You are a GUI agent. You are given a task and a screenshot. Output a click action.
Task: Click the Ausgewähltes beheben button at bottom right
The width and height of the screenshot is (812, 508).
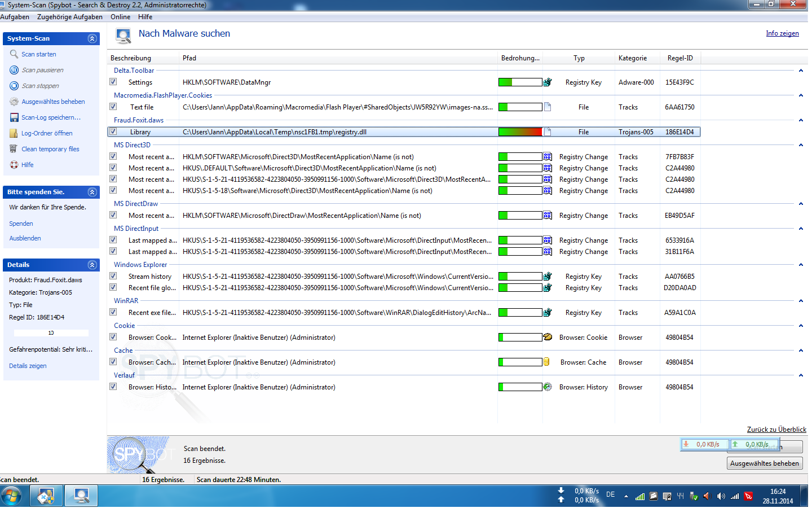tap(765, 463)
